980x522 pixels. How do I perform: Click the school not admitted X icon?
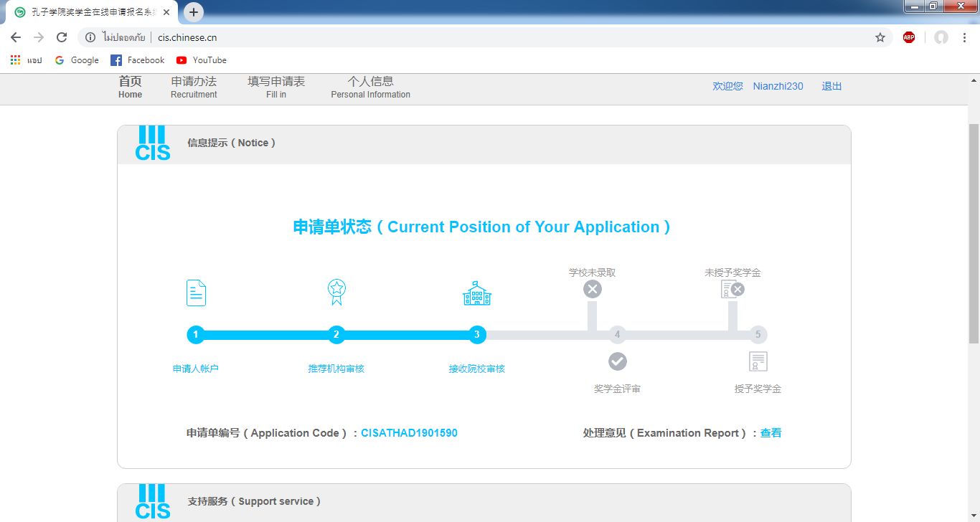[x=593, y=289]
